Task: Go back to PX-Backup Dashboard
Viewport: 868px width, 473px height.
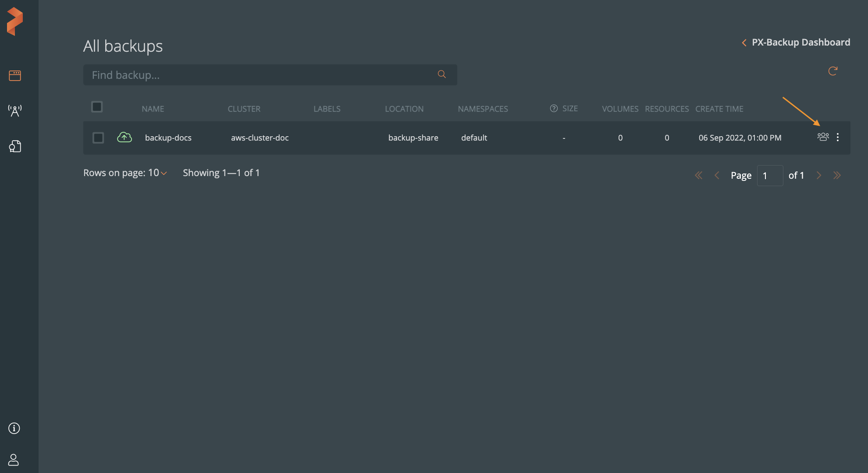Action: click(x=796, y=42)
